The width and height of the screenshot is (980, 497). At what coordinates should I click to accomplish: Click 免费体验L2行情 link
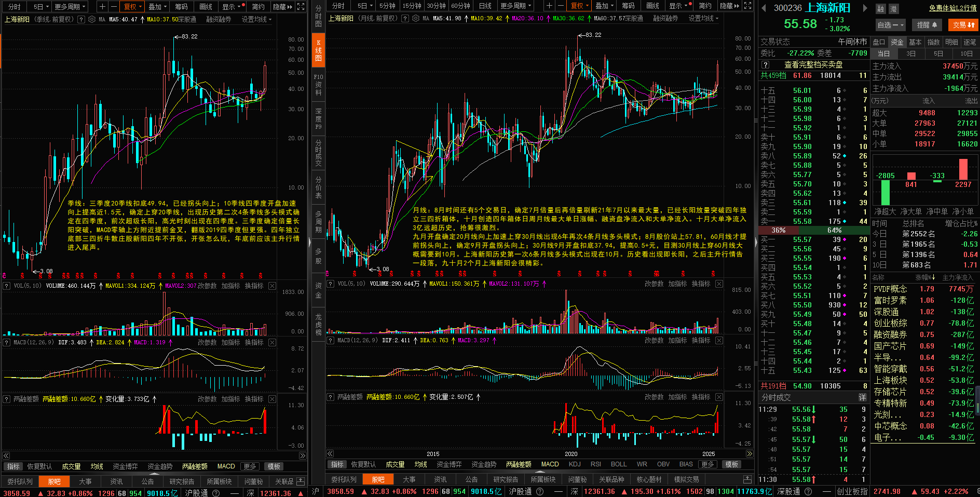(953, 8)
